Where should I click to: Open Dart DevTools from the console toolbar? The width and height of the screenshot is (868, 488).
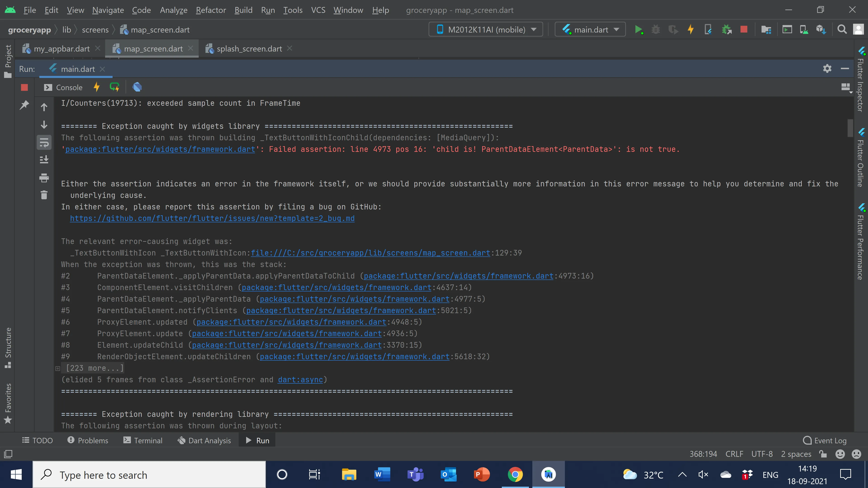(x=137, y=87)
